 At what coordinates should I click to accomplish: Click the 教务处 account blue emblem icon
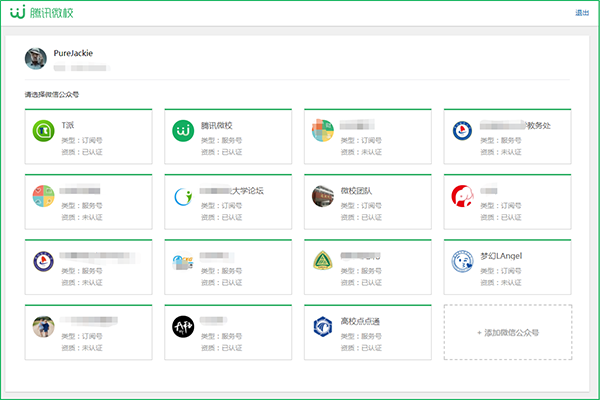[x=462, y=131]
